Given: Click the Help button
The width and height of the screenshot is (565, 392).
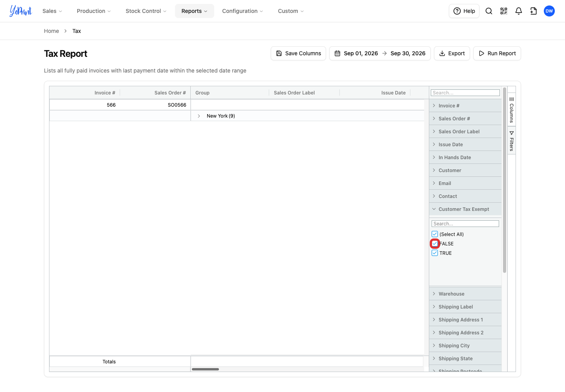Looking at the screenshot, I should [x=464, y=11].
